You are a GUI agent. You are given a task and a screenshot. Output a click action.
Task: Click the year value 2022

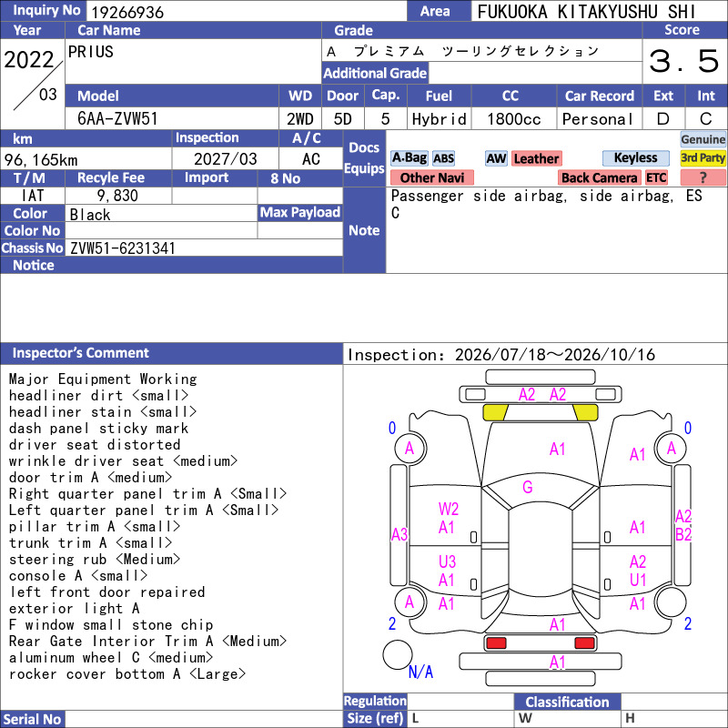click(29, 60)
